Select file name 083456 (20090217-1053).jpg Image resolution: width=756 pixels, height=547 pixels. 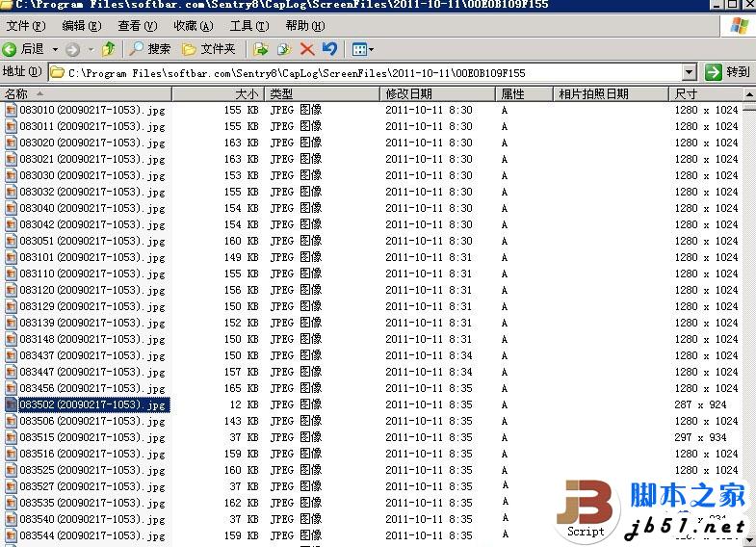tap(92, 388)
